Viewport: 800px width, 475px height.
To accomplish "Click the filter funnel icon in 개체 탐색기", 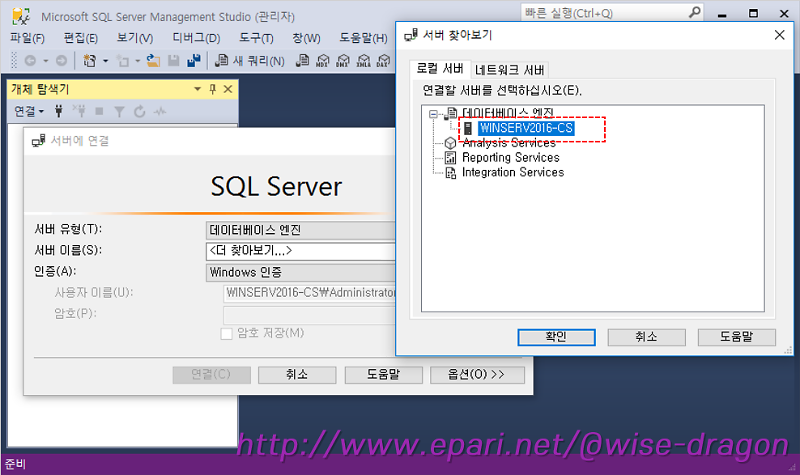I will tap(119, 111).
